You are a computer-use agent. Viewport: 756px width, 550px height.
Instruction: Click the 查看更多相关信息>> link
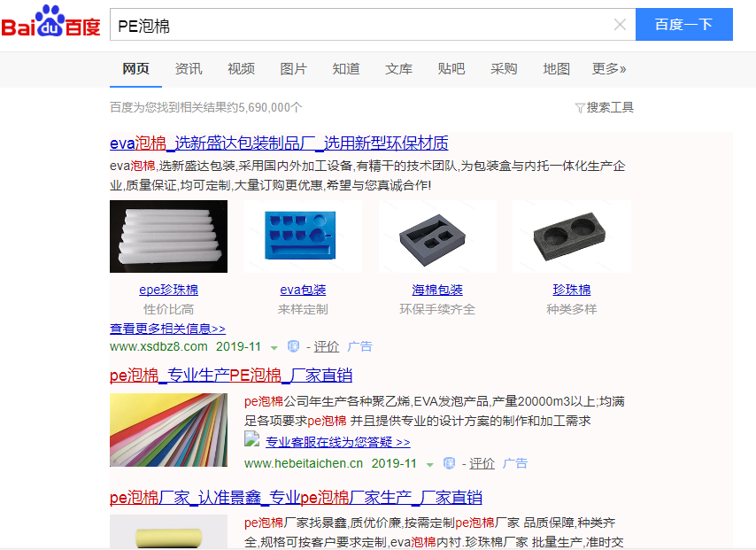168,329
